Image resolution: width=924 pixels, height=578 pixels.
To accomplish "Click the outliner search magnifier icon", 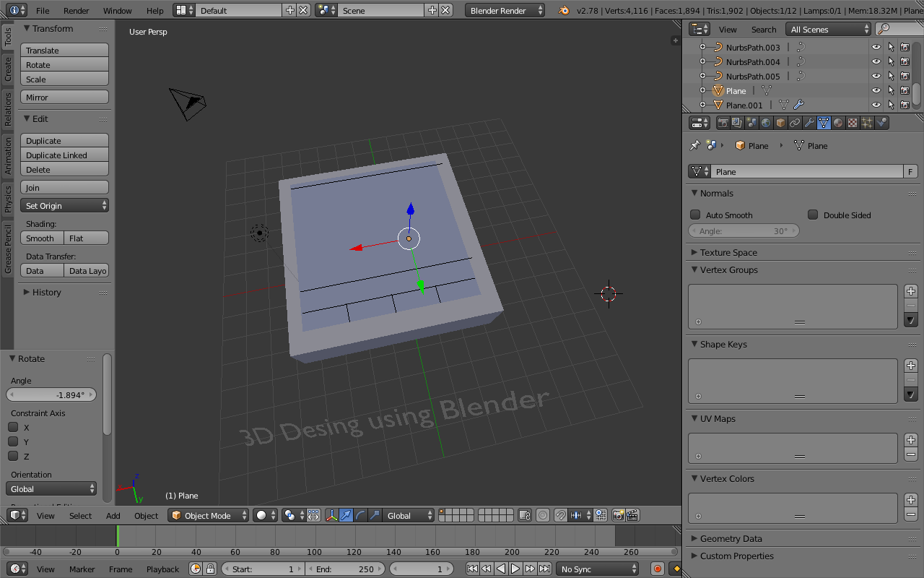I will click(x=884, y=29).
